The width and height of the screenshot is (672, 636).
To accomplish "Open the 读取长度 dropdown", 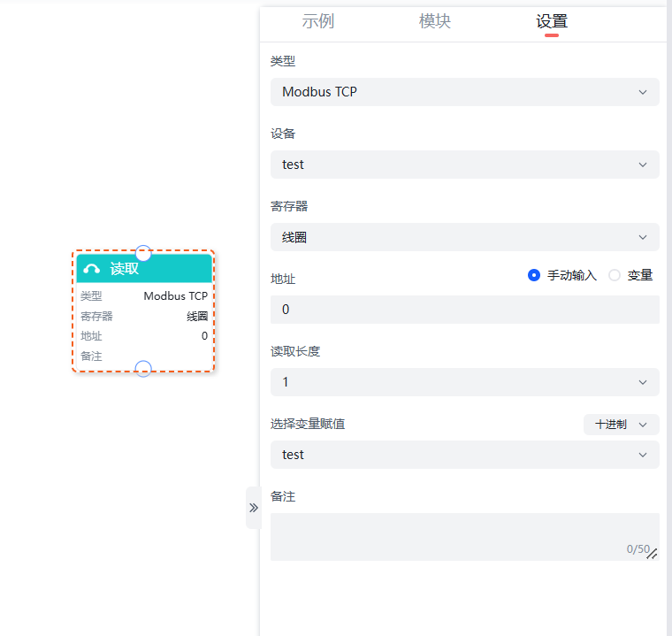I will 464,382.
